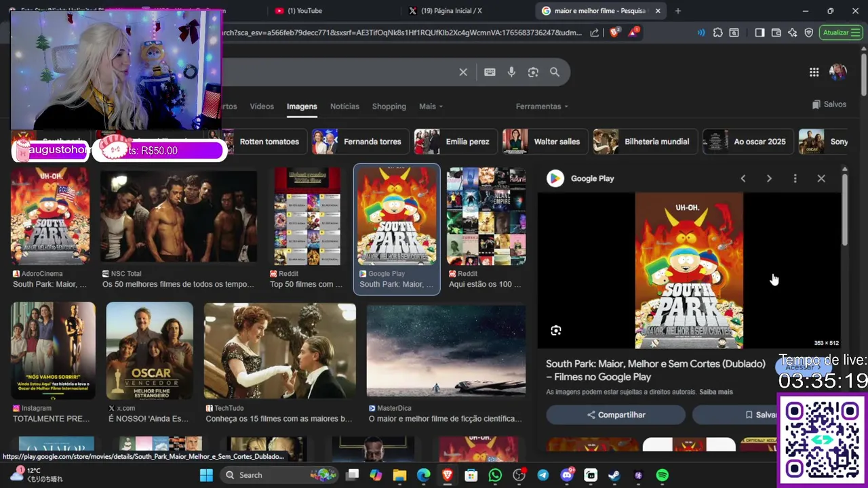Open TechTudo Titanic image result
Screen dimensions: 868x488
pyautogui.click(x=279, y=350)
